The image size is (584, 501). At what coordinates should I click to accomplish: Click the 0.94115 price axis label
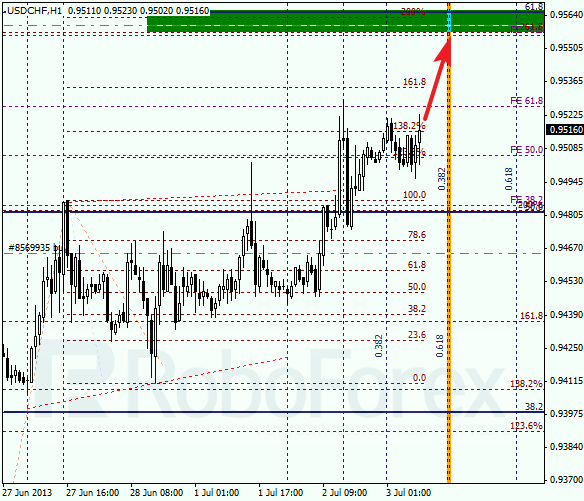coord(565,381)
